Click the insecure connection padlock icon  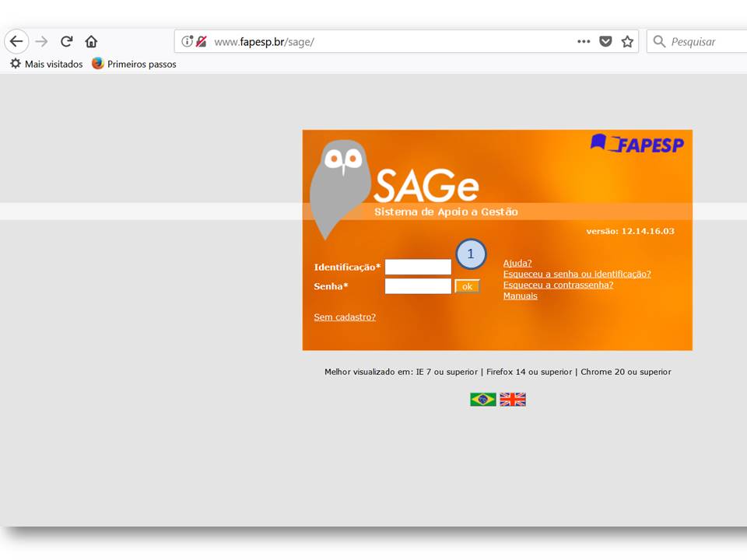(x=201, y=41)
